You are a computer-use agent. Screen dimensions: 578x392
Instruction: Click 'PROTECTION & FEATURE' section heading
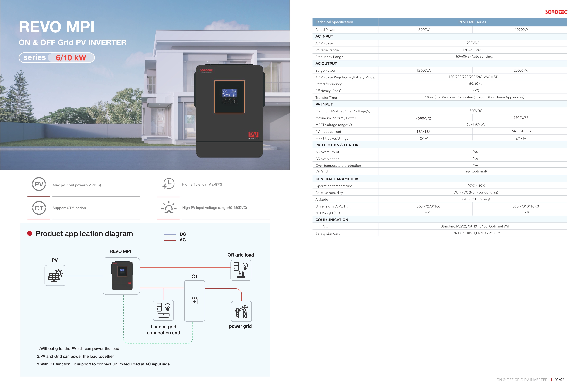[x=338, y=145]
